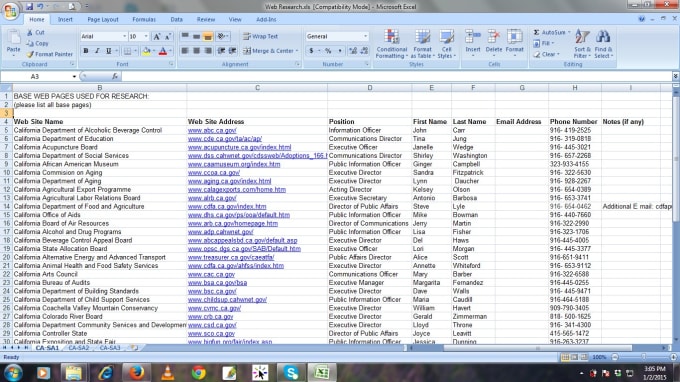Toggle Top Align vertical alignment
Viewport: 680px width, 382px height.
(185, 36)
